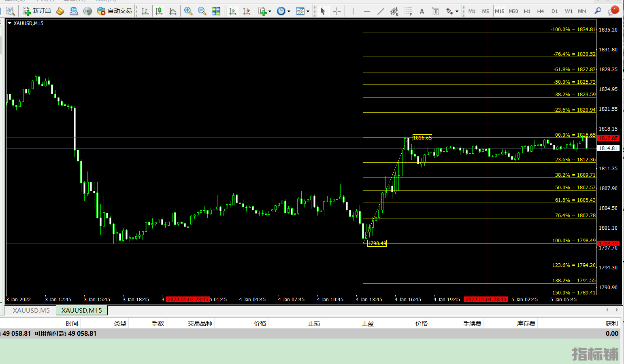Select the crosshair tool
624x364 pixels.
coord(337,11)
